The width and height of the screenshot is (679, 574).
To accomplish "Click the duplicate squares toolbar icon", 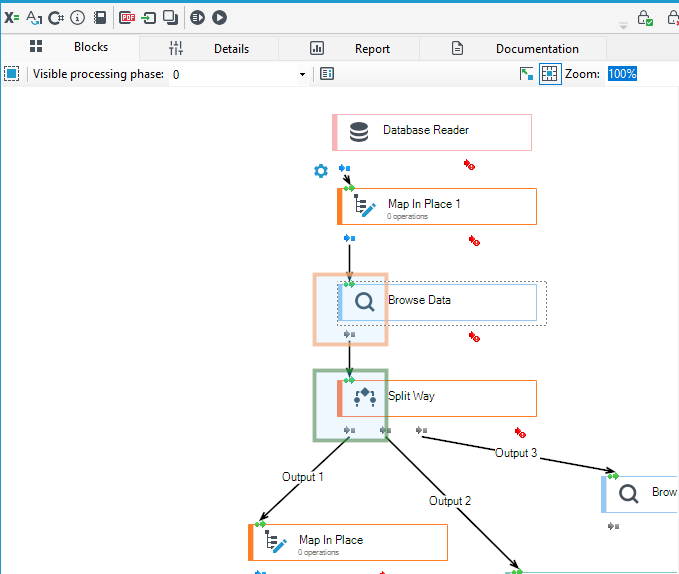I will 171,18.
